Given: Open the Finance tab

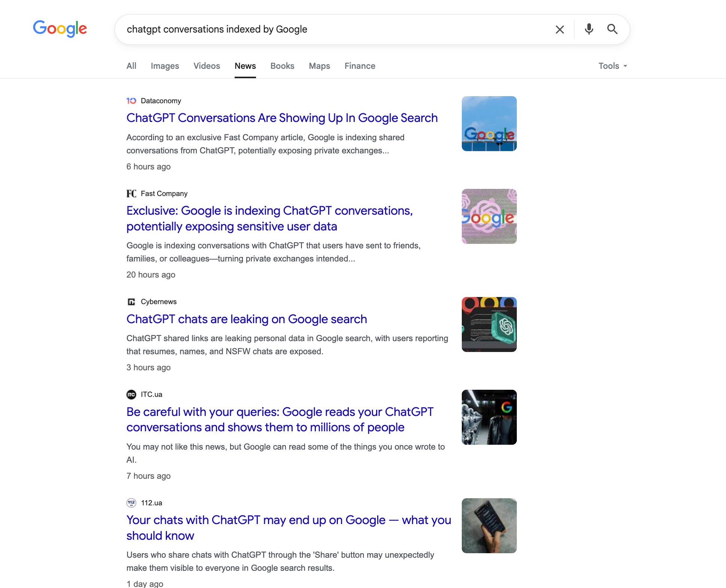Looking at the screenshot, I should tap(360, 66).
